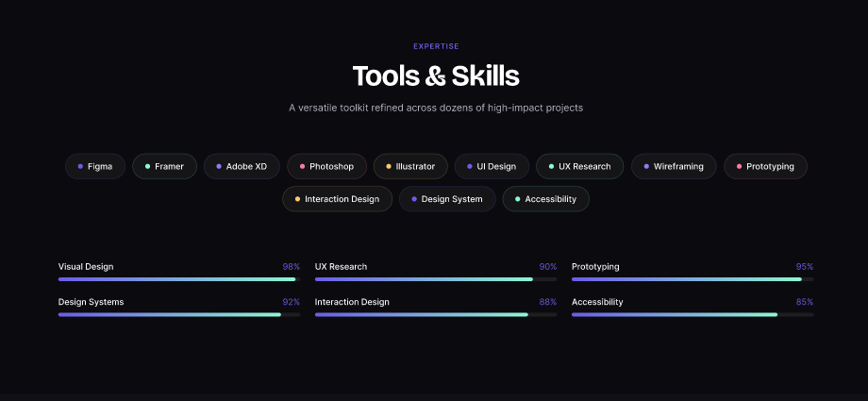Click the Prototyping progress bar
This screenshot has height=401, width=868.
point(693,279)
